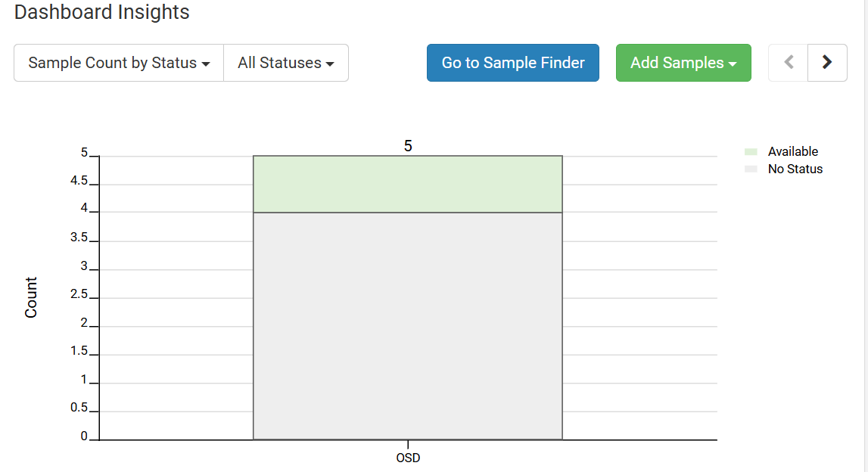Click the green Available legend swatch
Screen dimensions: 868x472
click(751, 152)
